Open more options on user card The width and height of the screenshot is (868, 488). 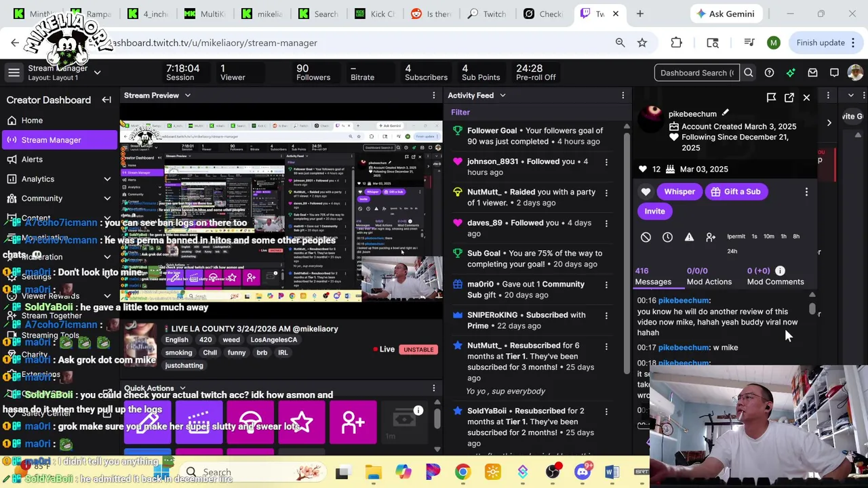point(806,192)
